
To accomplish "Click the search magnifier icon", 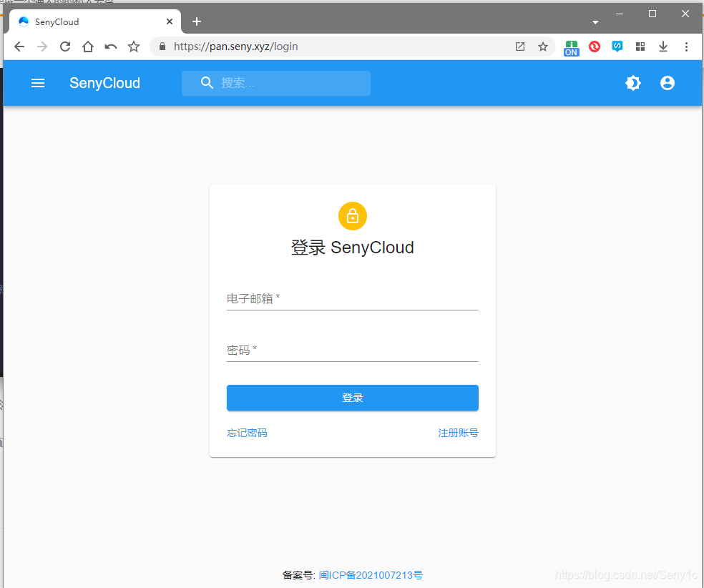I will 207,83.
